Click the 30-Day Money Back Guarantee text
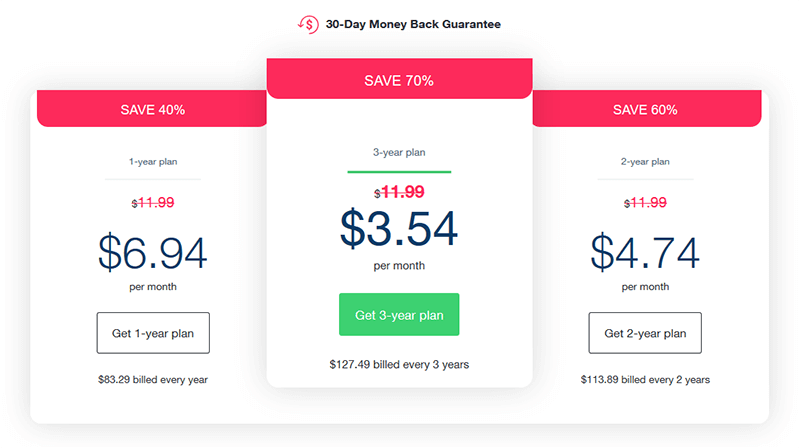The height and width of the screenshot is (448, 800). click(x=413, y=24)
